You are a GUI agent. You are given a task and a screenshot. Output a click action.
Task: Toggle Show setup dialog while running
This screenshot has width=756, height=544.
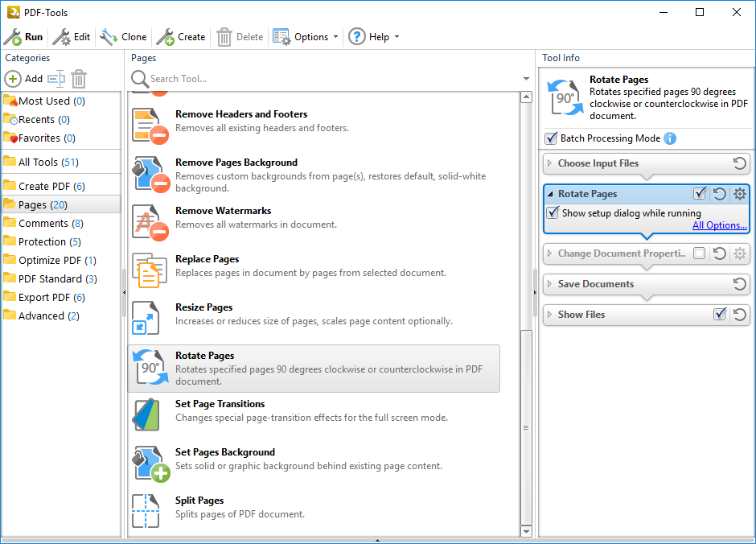pyautogui.click(x=553, y=212)
